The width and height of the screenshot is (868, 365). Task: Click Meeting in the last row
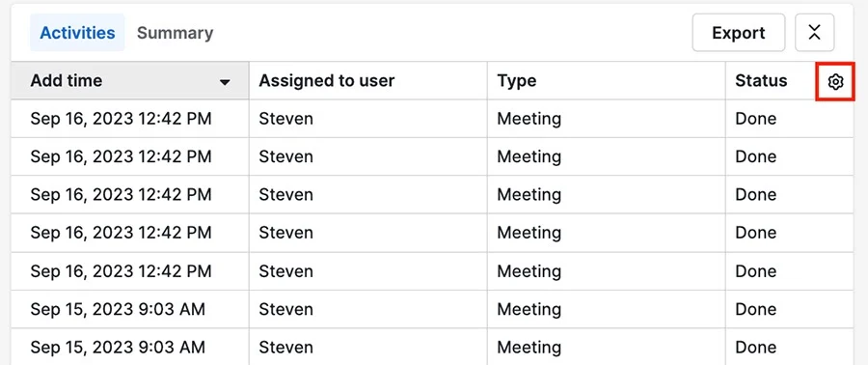(x=529, y=348)
